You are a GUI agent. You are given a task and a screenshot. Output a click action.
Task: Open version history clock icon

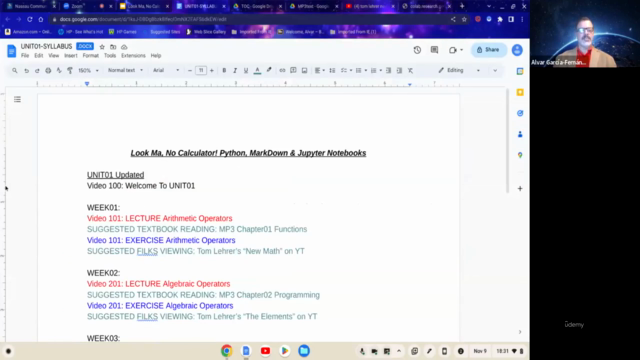417,50
